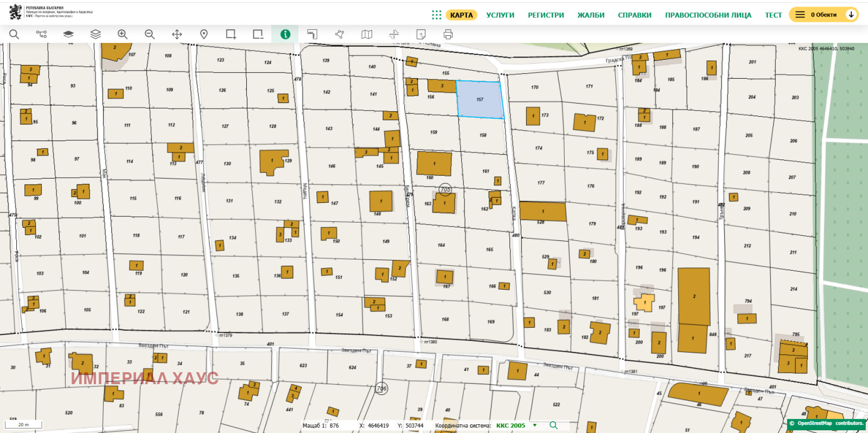Click the highlighted blue parcel 157
868x433 pixels.
pos(480,100)
